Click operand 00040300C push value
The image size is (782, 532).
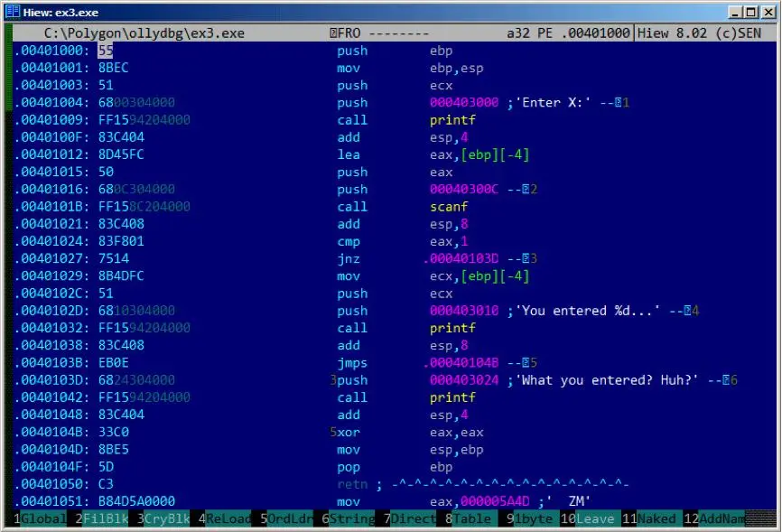464,189
